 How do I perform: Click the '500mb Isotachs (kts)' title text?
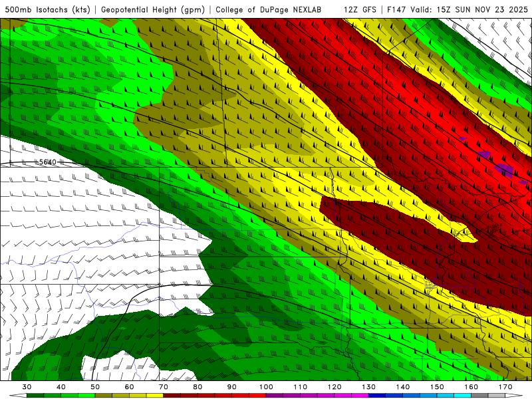[x=47, y=9]
